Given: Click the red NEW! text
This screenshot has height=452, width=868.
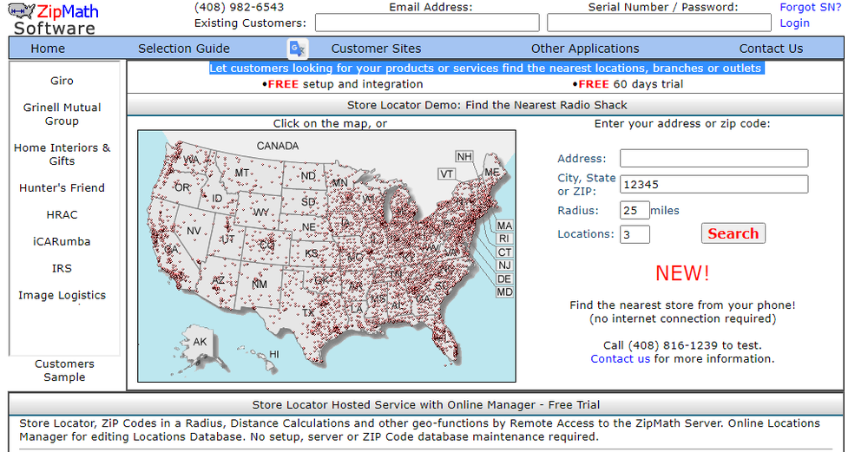Looking at the screenshot, I should click(x=682, y=273).
